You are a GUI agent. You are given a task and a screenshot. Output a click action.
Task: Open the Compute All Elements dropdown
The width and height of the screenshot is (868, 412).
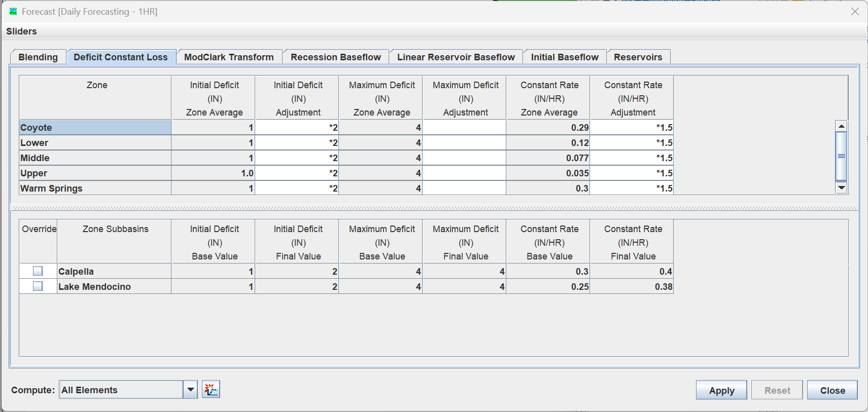pyautogui.click(x=190, y=390)
